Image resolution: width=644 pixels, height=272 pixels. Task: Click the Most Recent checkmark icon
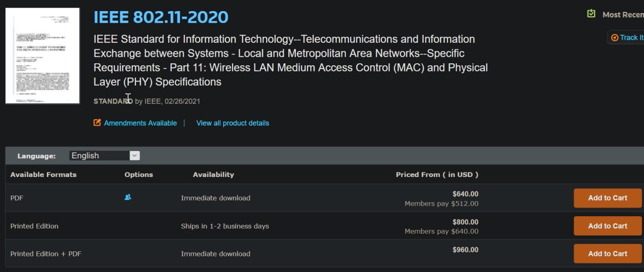(x=591, y=14)
